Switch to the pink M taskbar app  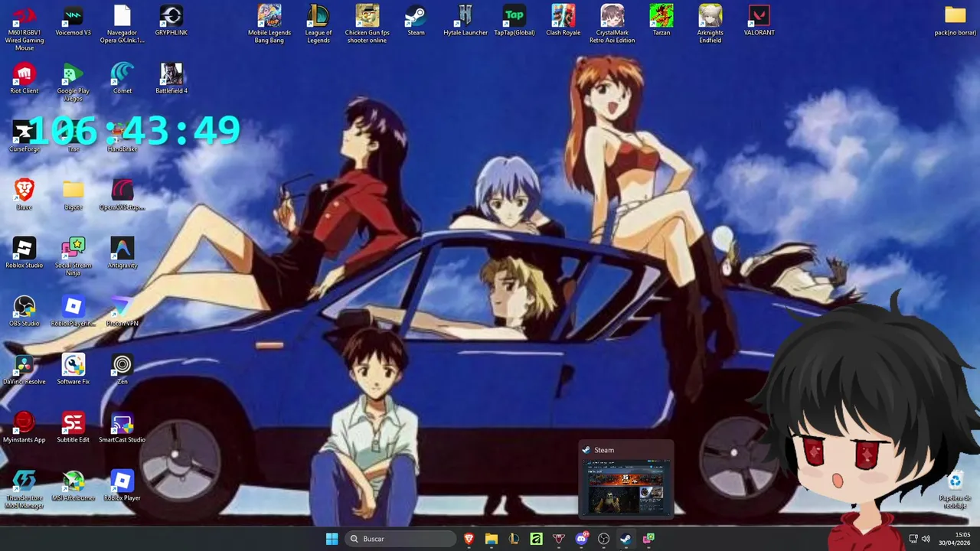(559, 539)
